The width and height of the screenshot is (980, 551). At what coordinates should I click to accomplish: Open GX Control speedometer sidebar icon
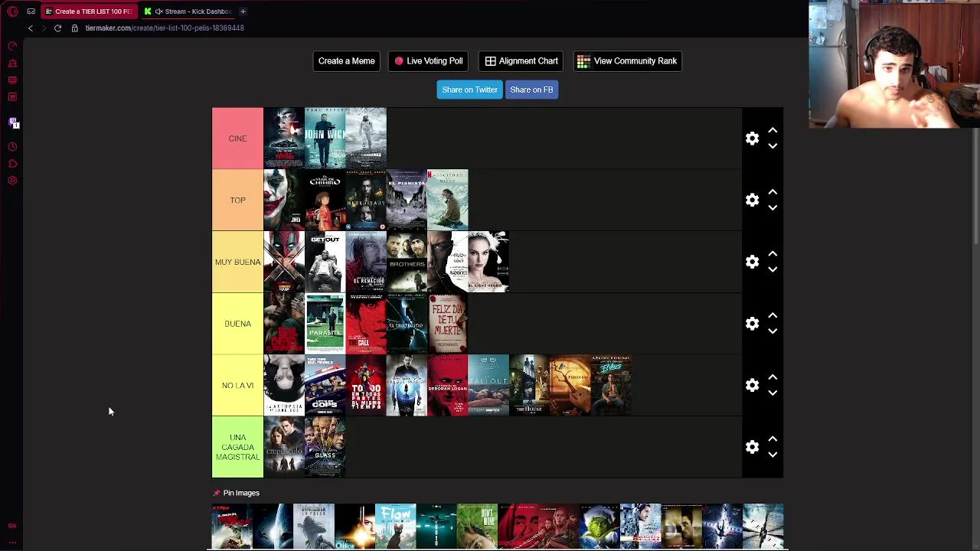pyautogui.click(x=12, y=47)
